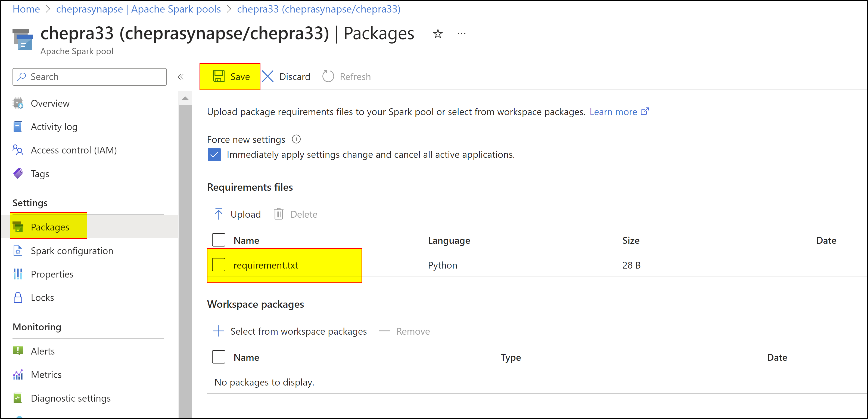This screenshot has height=419, width=868.
Task: Click the Save floppy disk icon
Action: (218, 76)
